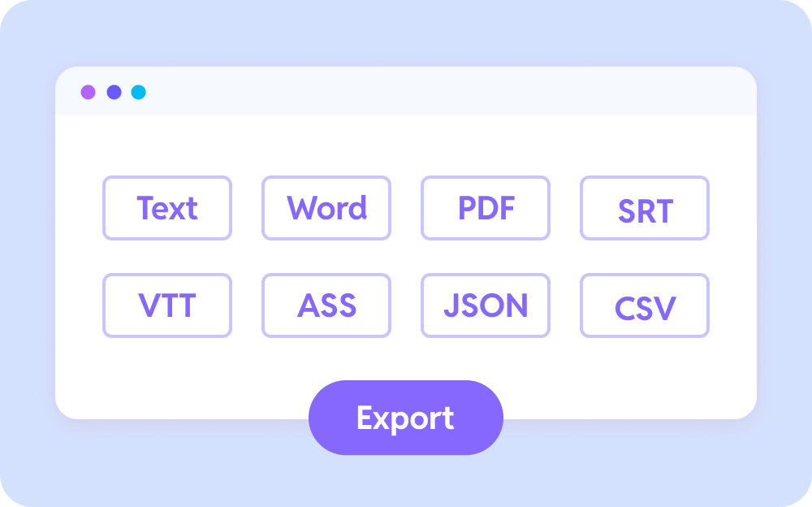
Task: Pick the CSV spreadsheet option tile
Action: (x=645, y=305)
